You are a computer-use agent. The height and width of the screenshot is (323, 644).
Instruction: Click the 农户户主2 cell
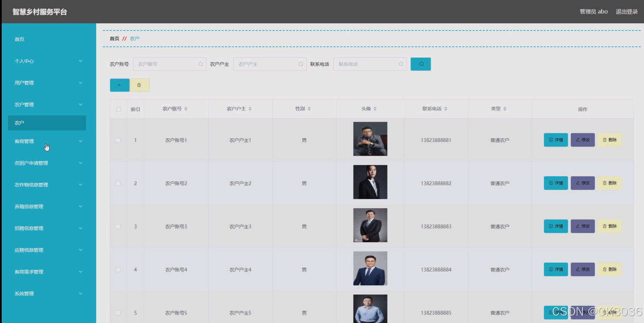point(240,183)
